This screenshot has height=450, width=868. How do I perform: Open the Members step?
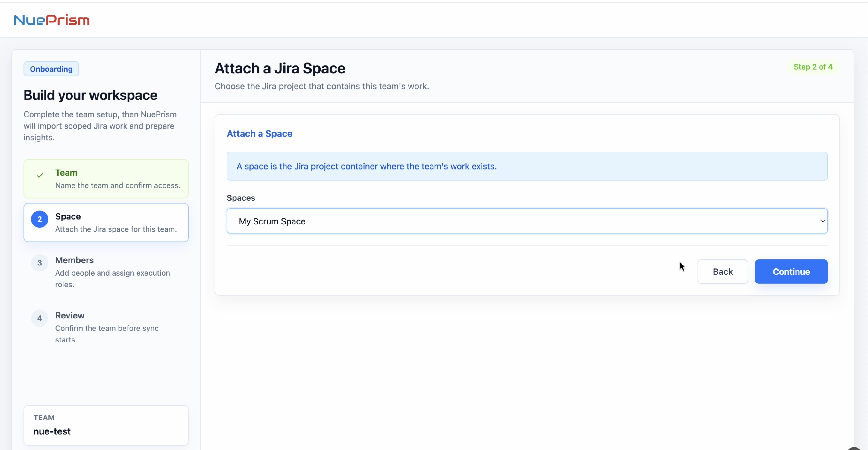point(106,272)
